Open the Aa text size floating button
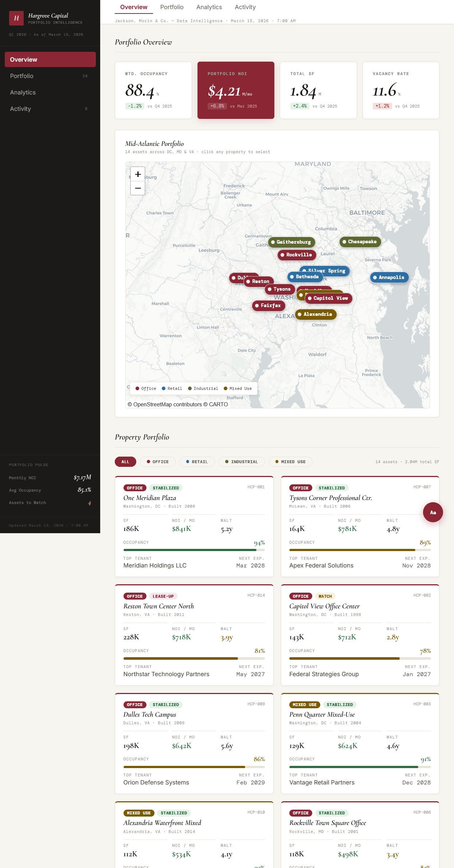This screenshot has width=454, height=868. tap(433, 512)
